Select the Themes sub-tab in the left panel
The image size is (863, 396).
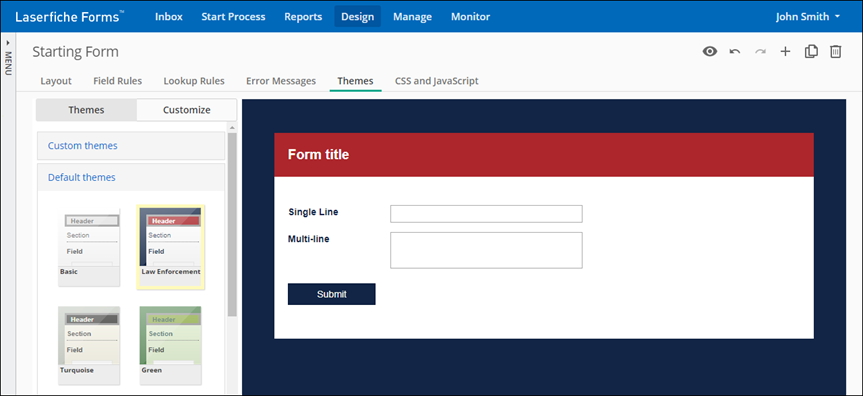click(86, 110)
